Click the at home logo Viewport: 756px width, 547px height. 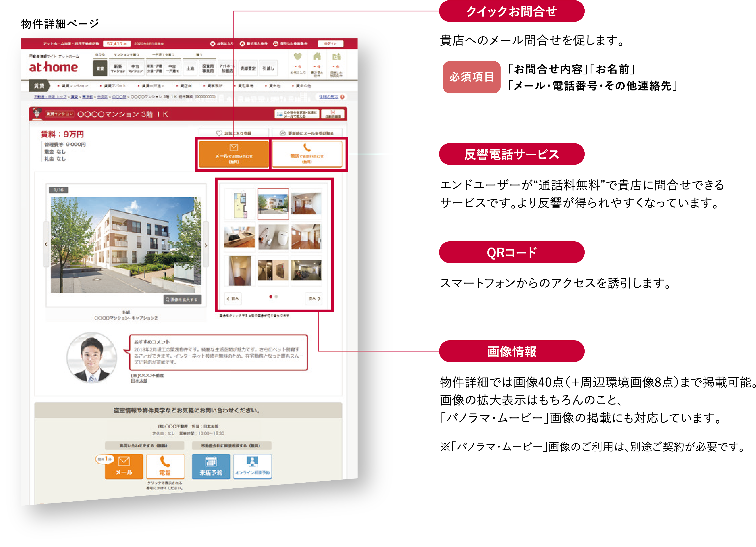tap(53, 67)
